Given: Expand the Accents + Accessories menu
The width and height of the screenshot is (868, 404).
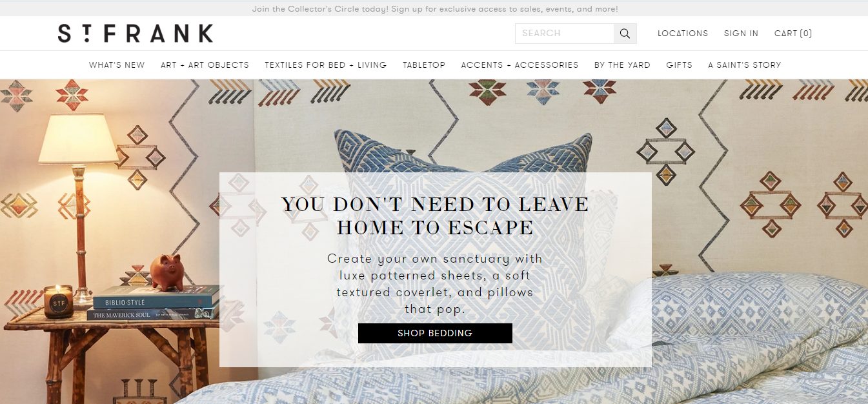Looking at the screenshot, I should click(x=520, y=65).
